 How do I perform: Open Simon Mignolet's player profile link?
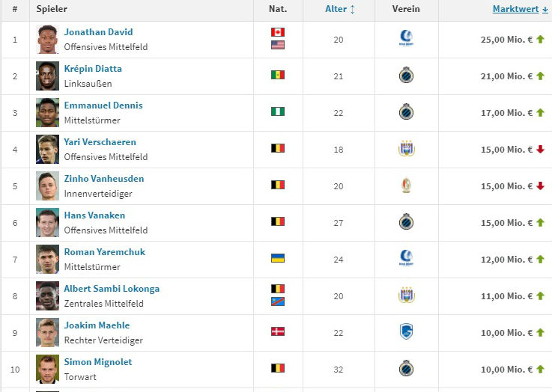click(x=97, y=362)
